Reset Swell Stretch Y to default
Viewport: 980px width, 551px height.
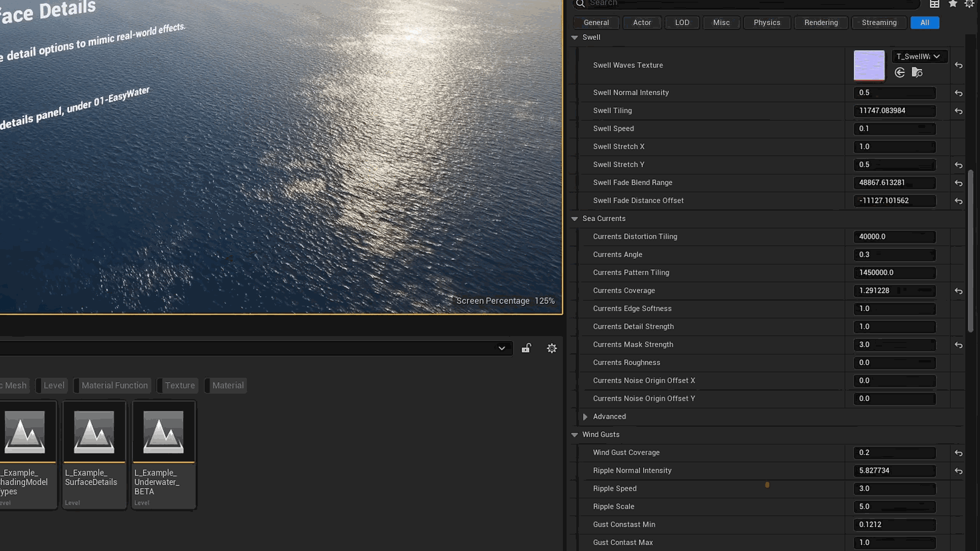[x=959, y=165]
